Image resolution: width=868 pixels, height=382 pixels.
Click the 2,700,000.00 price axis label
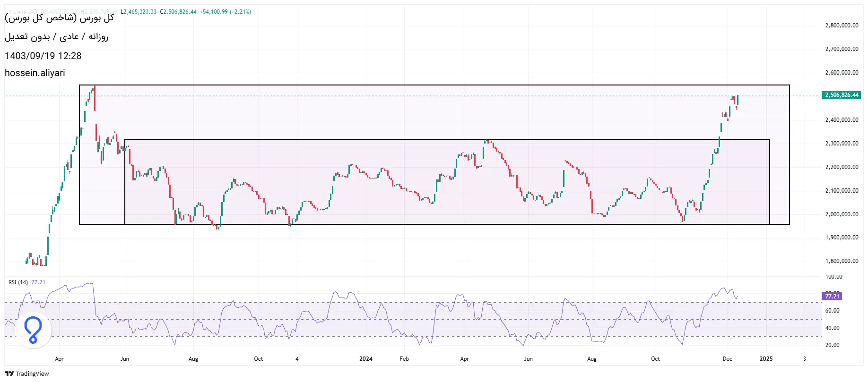pyautogui.click(x=842, y=49)
